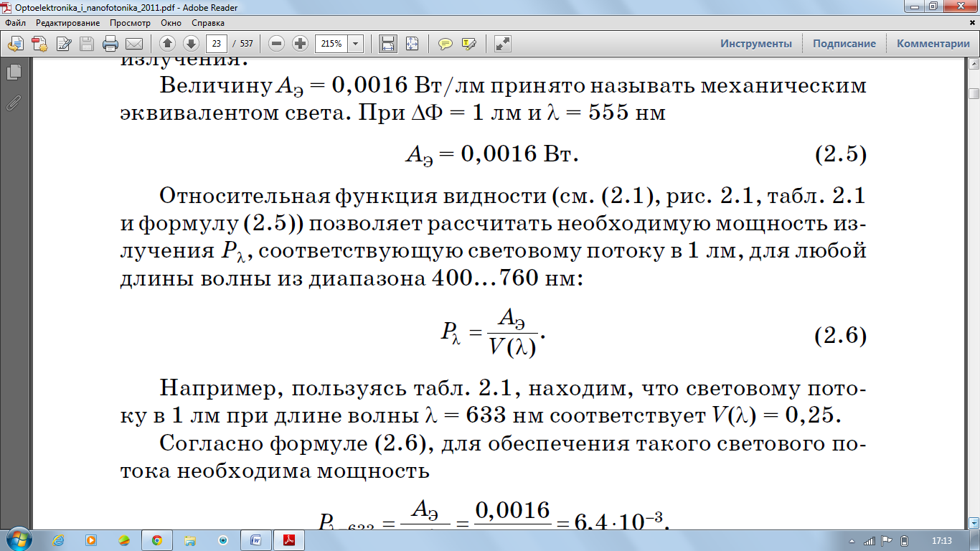Show hidden tray icons arrow
The image size is (980, 551).
click(853, 541)
